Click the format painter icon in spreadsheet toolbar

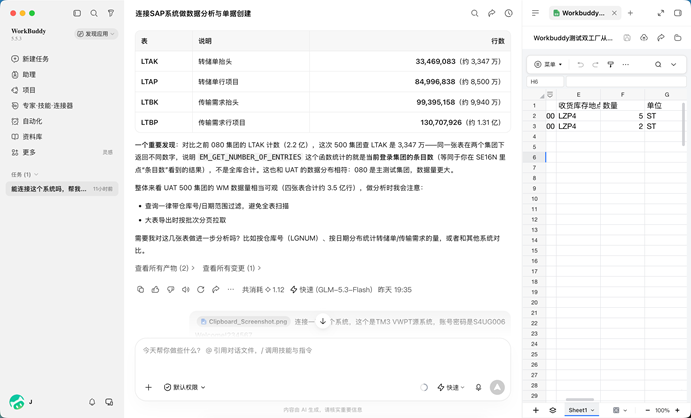[x=610, y=64]
